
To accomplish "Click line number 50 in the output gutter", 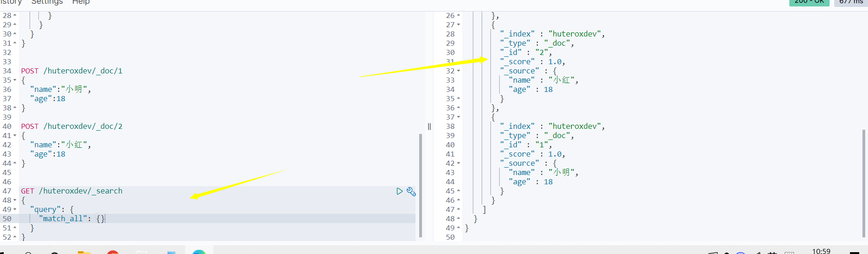I will tap(450, 237).
